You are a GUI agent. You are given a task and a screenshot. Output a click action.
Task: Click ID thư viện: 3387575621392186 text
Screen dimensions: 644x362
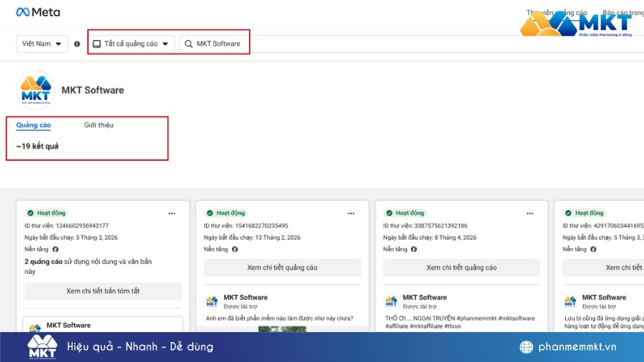point(425,226)
